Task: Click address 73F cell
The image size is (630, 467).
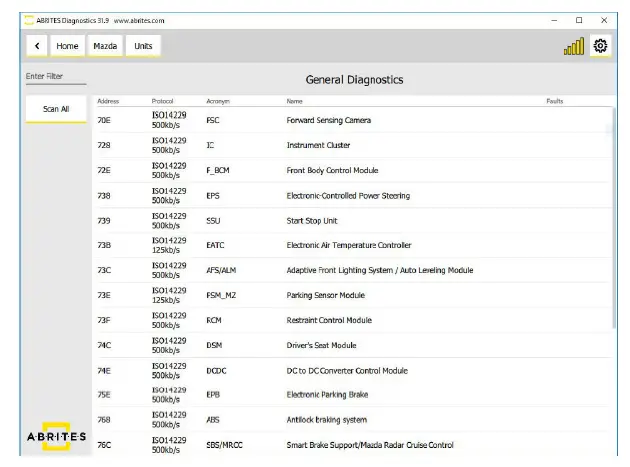Action: [x=104, y=320]
